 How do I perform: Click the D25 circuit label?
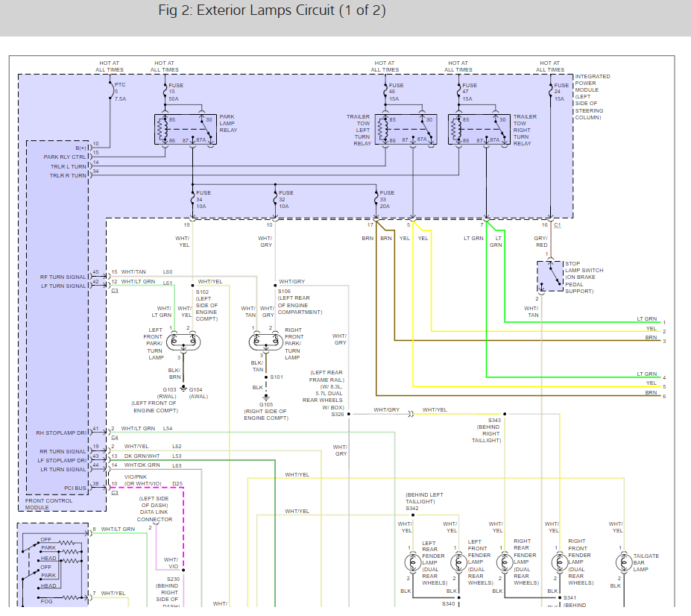coord(177,484)
